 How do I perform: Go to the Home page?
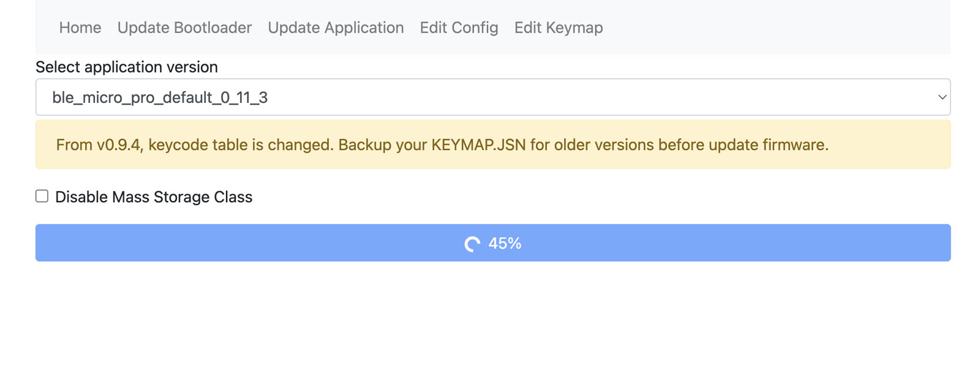pyautogui.click(x=80, y=28)
